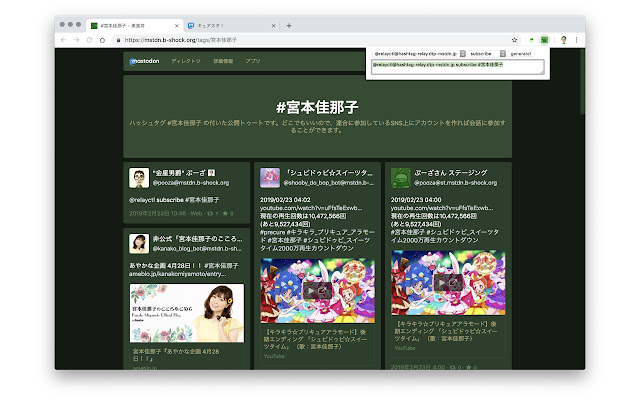Open the あやかな企画 blog preview image

[187, 313]
